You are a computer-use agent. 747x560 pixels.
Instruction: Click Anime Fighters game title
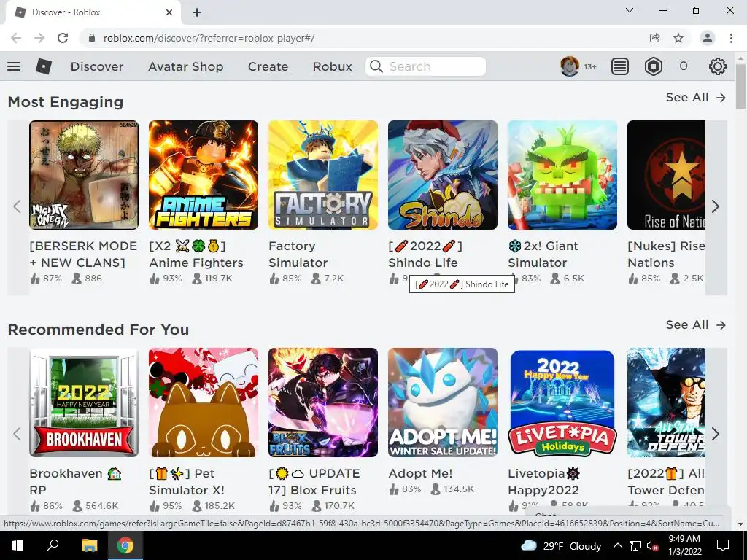coord(196,254)
